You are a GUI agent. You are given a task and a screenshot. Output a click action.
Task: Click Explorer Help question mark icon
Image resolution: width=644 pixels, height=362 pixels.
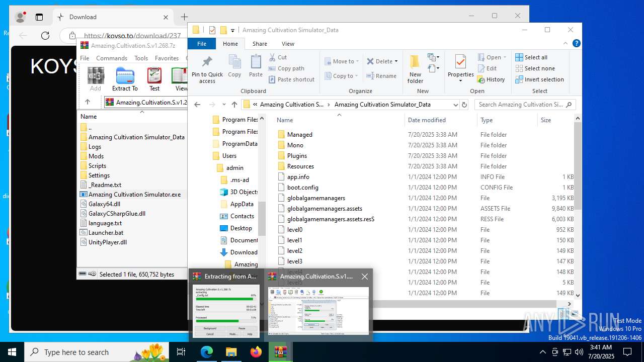577,44
